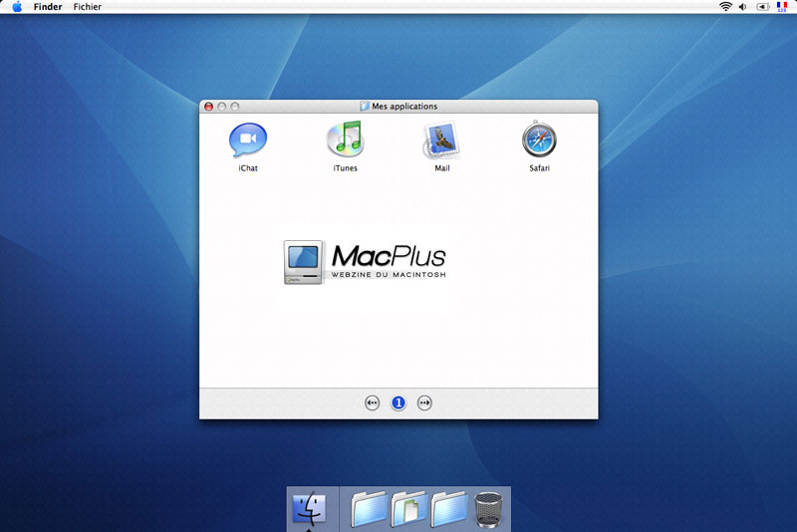Launch iTunes from Mes applications
Viewport: 797px width, 532px height.
pos(345,139)
